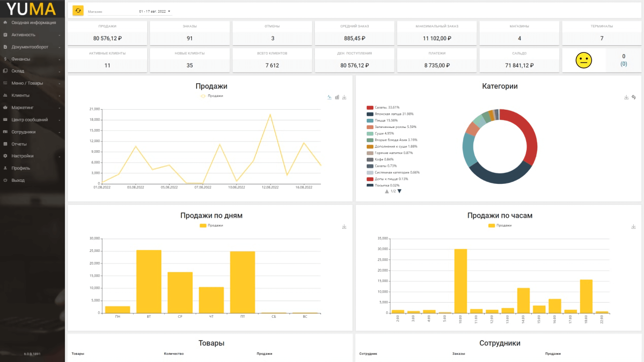Click Выход to log out
This screenshot has width=644, height=362.
coord(18,180)
